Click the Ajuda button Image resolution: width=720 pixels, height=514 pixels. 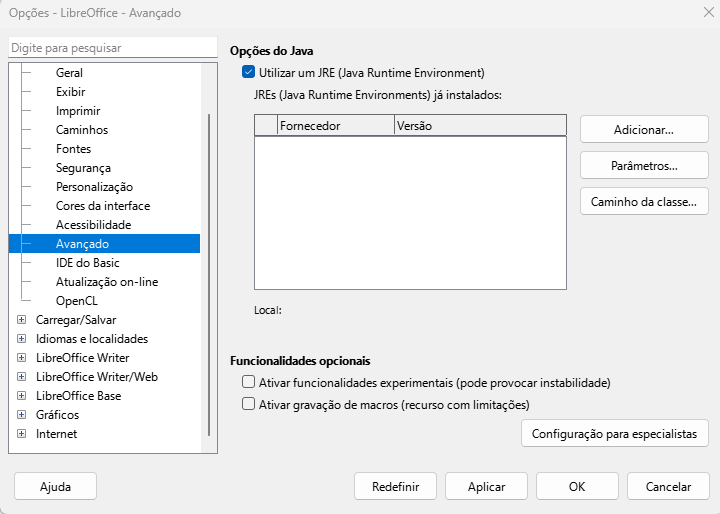pyautogui.click(x=56, y=486)
